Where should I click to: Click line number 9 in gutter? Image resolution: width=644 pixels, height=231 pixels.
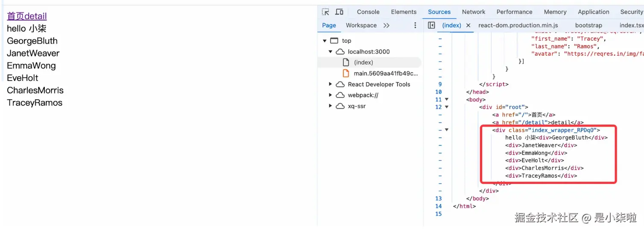tap(440, 84)
